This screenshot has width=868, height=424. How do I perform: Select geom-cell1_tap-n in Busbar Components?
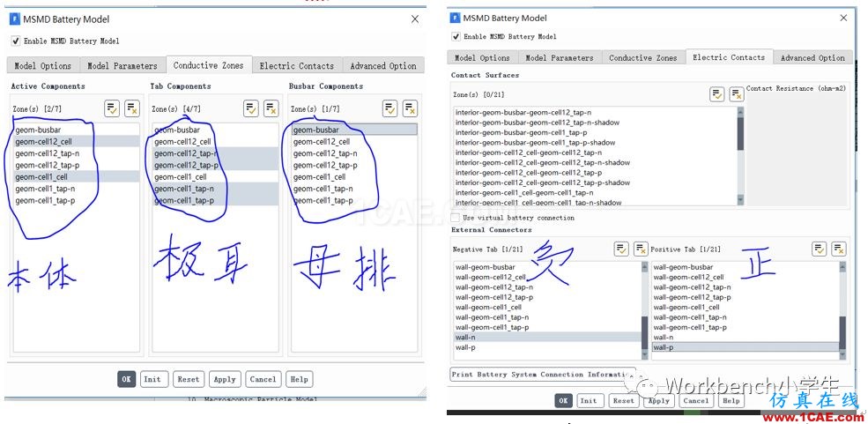point(355,189)
